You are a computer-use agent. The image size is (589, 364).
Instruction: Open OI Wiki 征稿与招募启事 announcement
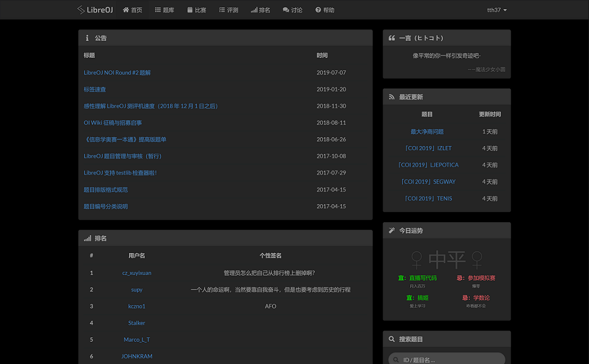coord(113,123)
